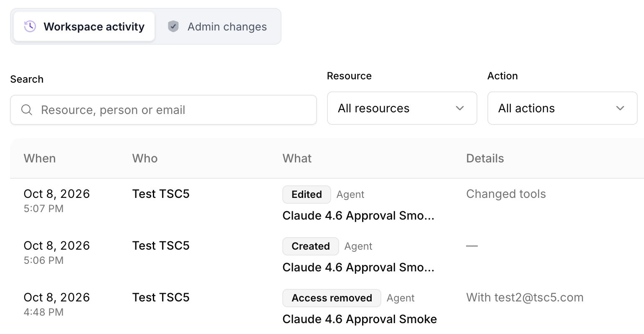644x334 pixels.
Task: Click the clock history icon on Workspace activity
Action: point(30,26)
